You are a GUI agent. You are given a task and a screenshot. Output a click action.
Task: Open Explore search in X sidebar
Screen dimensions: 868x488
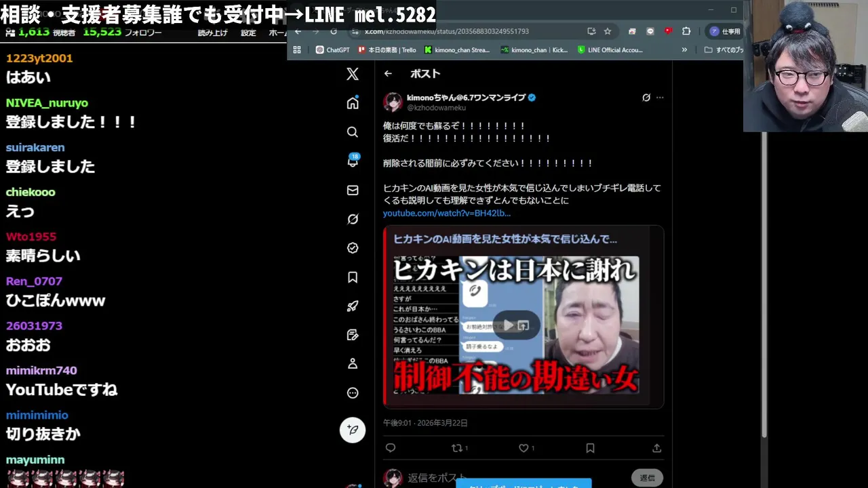[x=353, y=132]
